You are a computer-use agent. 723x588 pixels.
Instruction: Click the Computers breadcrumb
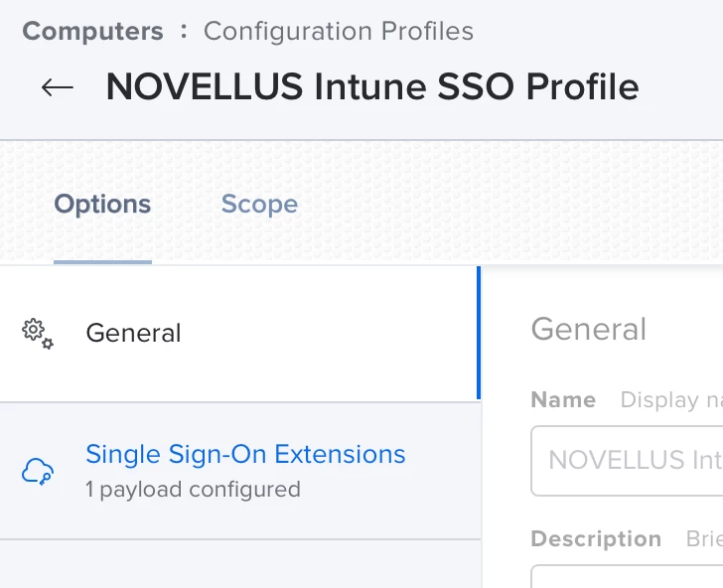(x=92, y=32)
